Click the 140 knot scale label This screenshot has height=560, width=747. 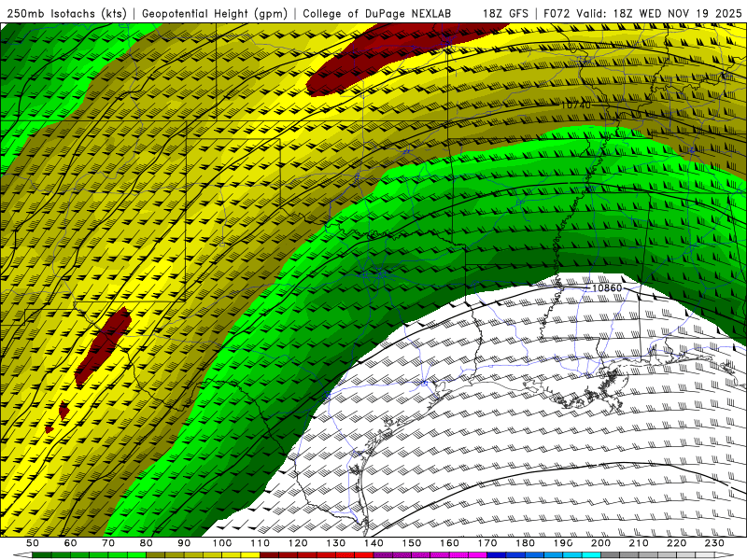373,543
